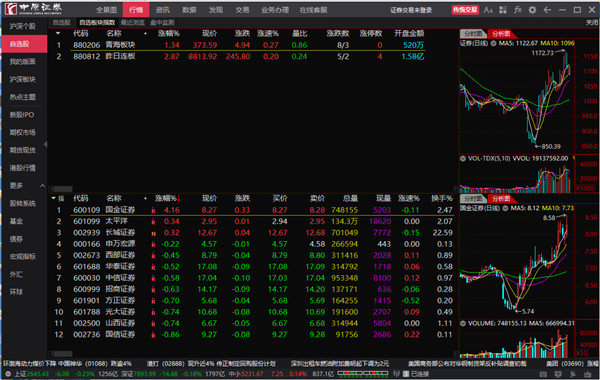Viewport: 600px width, 380px height.
Task: Collapse the 更多 section in sidebar
Action: click(x=42, y=186)
